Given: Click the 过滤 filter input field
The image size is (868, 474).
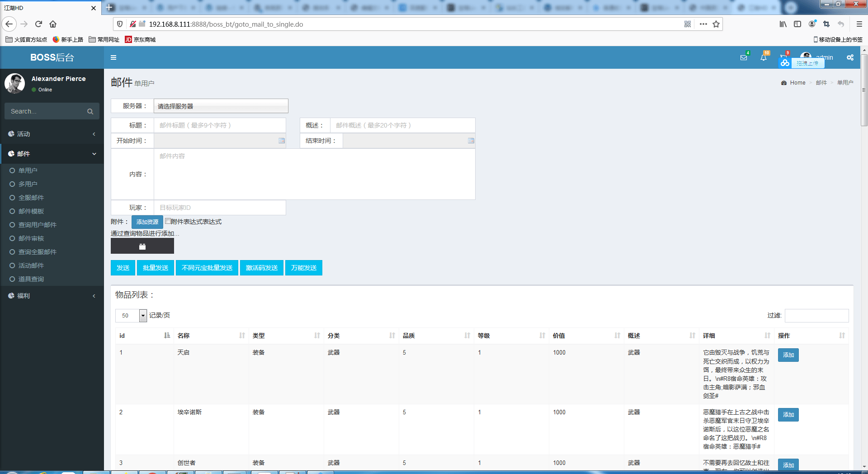Looking at the screenshot, I should tap(816, 315).
